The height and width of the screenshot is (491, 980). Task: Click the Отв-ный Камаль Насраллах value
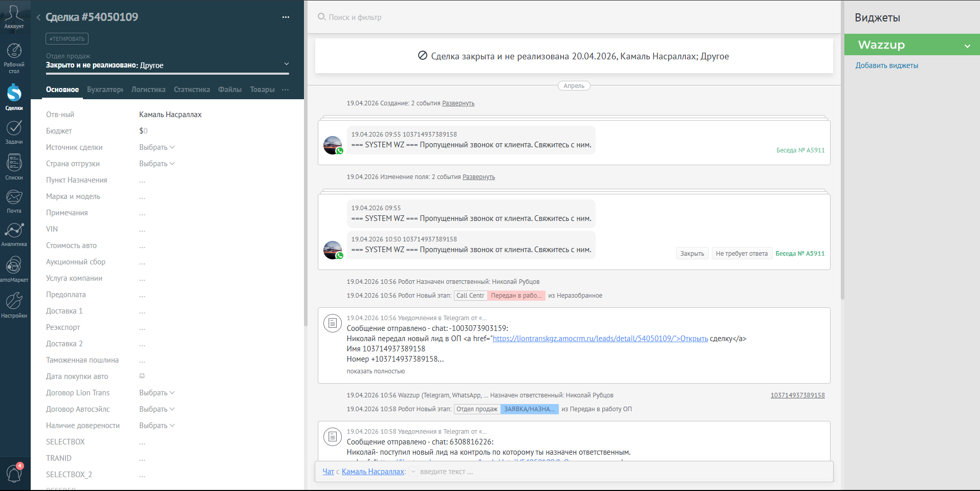click(170, 115)
